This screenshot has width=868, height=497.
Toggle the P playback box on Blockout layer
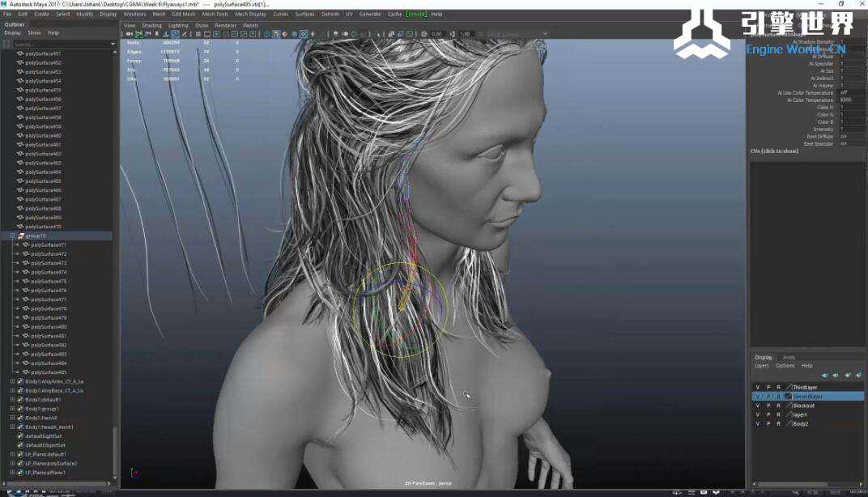[x=768, y=406]
